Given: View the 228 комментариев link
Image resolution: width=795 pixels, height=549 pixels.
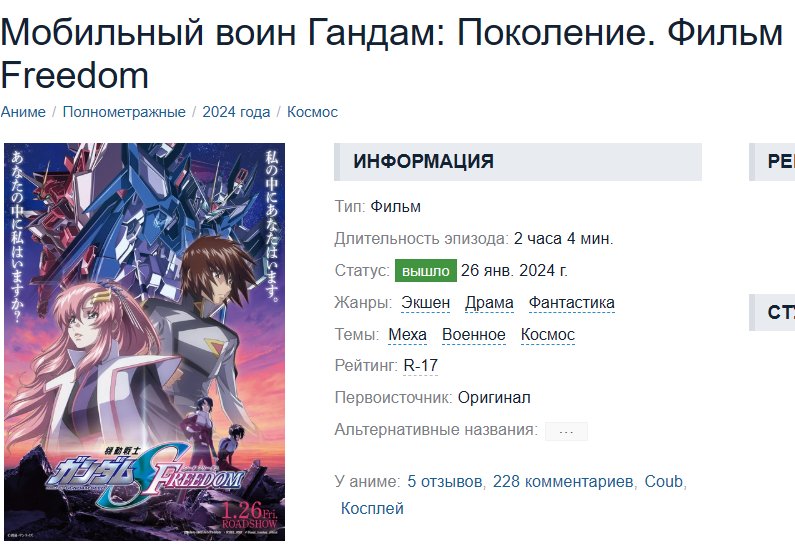Looking at the screenshot, I should (x=563, y=481).
